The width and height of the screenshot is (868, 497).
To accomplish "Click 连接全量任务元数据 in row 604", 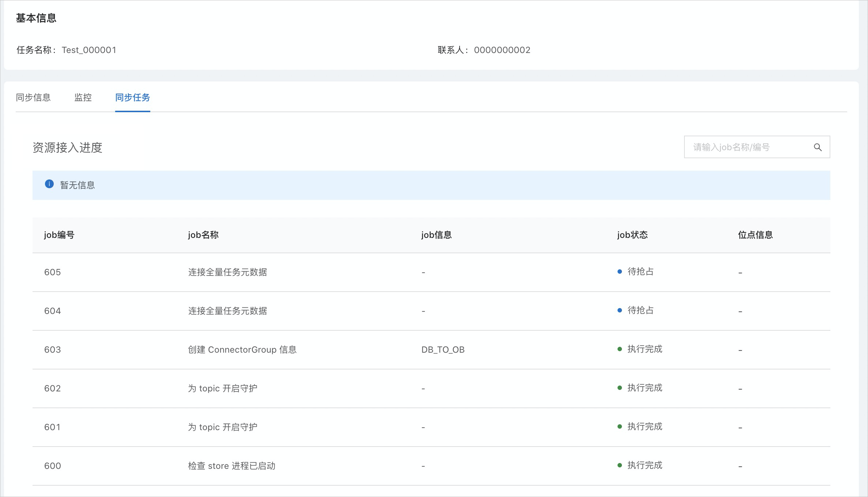I will click(227, 311).
